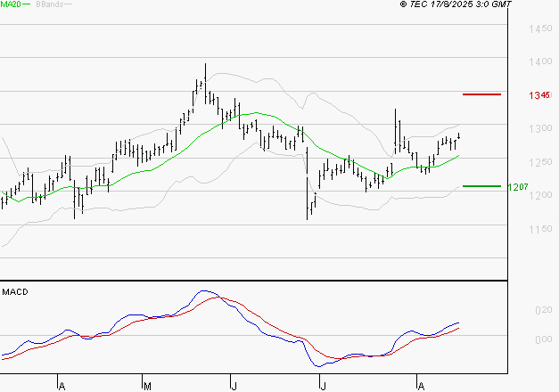Screen dimensions: 559x392
Task: Click the green line sample beside MA20
Action: 26,5
